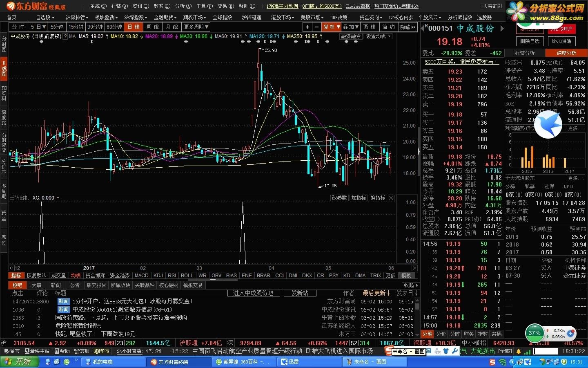Image resolution: width=588 pixels, height=368 pixels.
Task: Switch to MACD indicator tab
Action: tap(141, 276)
